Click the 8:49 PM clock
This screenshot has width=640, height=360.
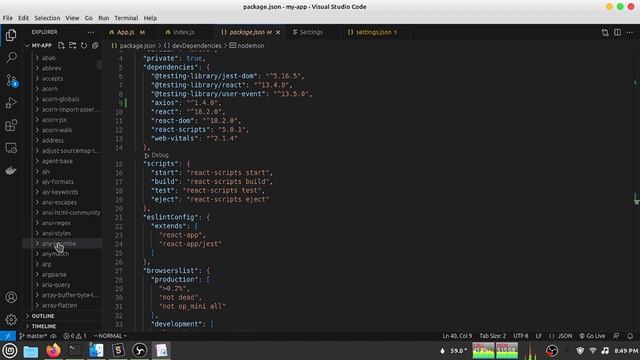point(626,351)
